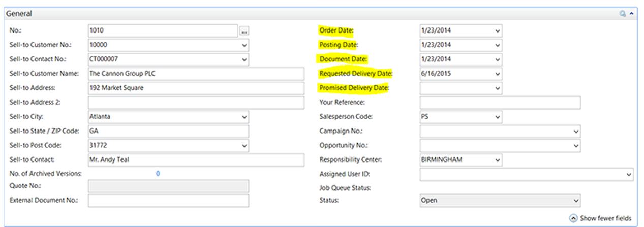Expand the Responsibility Center dropdown
Image resolution: width=644 pixels, height=227 pixels.
[498, 160]
